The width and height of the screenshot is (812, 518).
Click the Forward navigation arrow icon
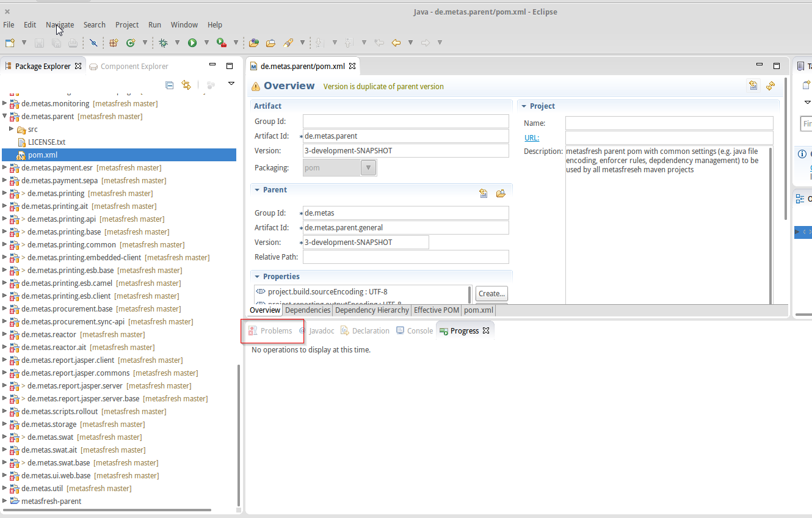coord(426,43)
